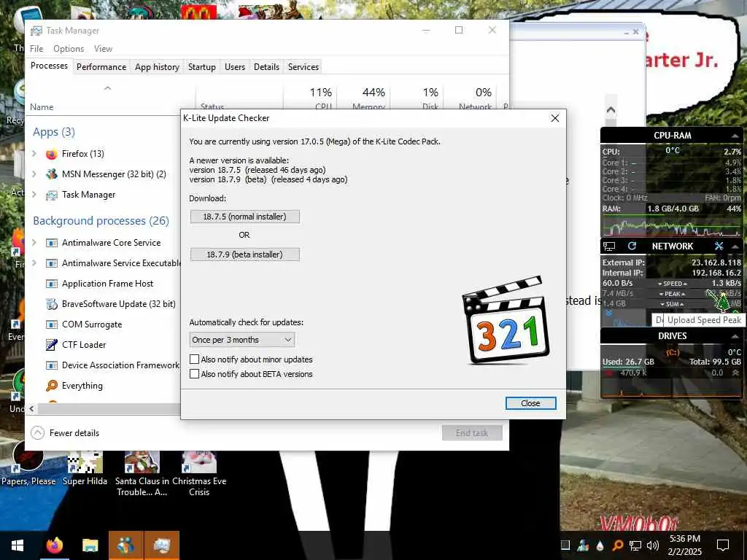Switch to the Details tab

(x=266, y=67)
